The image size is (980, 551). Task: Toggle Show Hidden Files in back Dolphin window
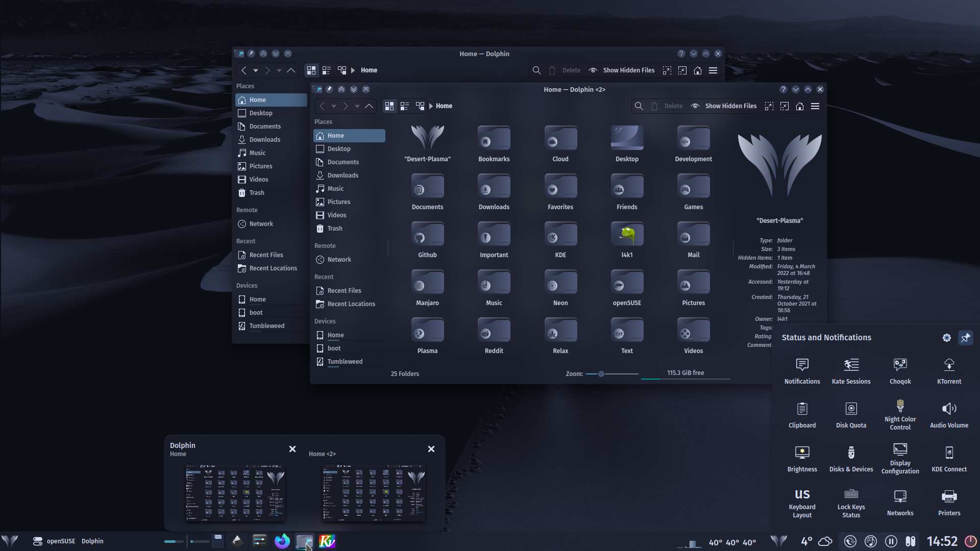pos(621,70)
